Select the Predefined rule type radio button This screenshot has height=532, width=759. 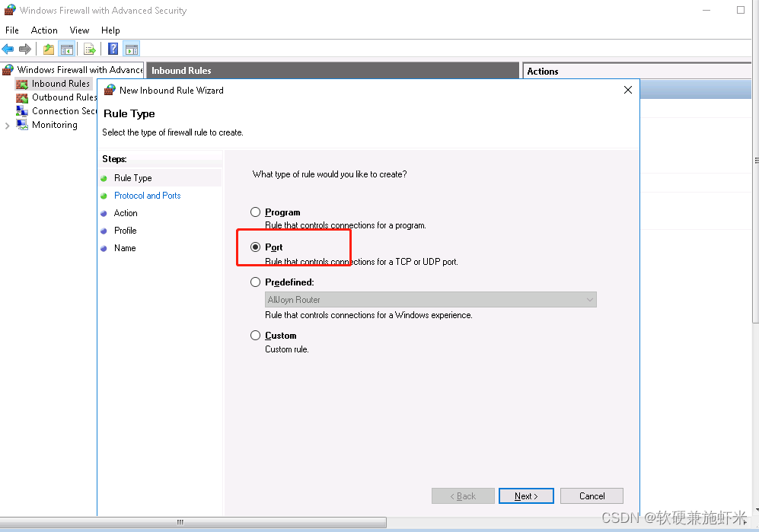pos(255,282)
